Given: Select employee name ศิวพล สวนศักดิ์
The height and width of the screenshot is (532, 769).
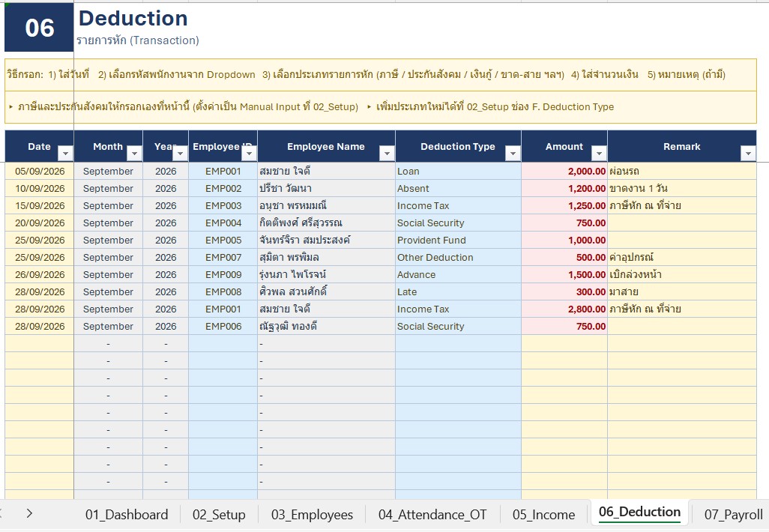Looking at the screenshot, I should [326, 291].
